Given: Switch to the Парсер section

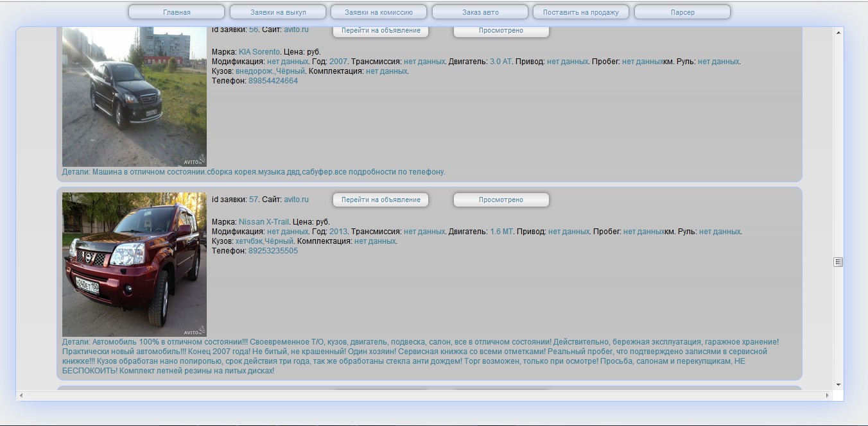Looking at the screenshot, I should (682, 12).
